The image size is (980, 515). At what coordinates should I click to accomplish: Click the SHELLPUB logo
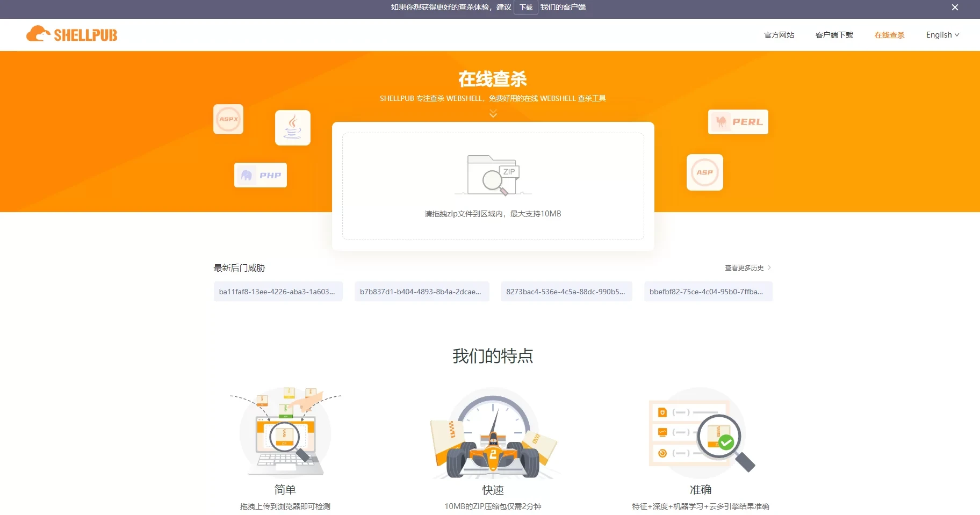tap(71, 34)
